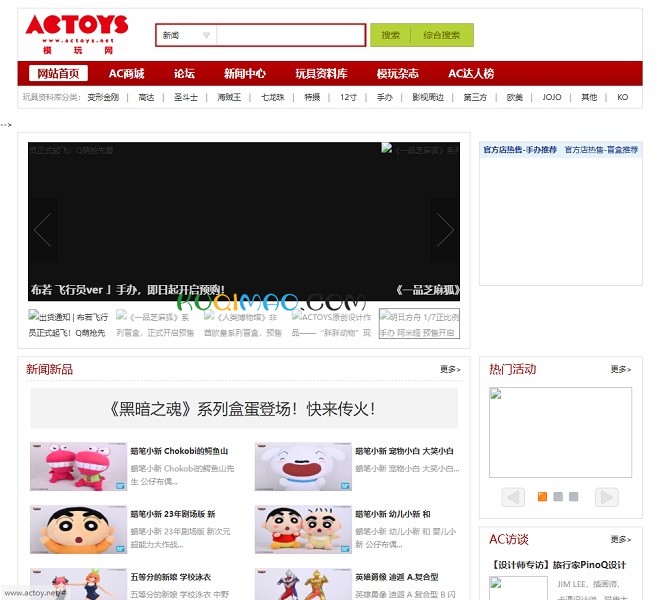Select the third gray slide indicator
This screenshot has height=600, width=657.
[x=574, y=497]
